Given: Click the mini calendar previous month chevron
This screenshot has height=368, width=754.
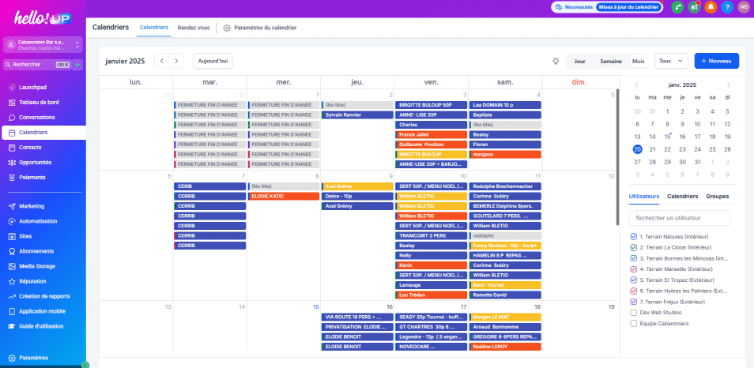Looking at the screenshot, I should (637, 85).
